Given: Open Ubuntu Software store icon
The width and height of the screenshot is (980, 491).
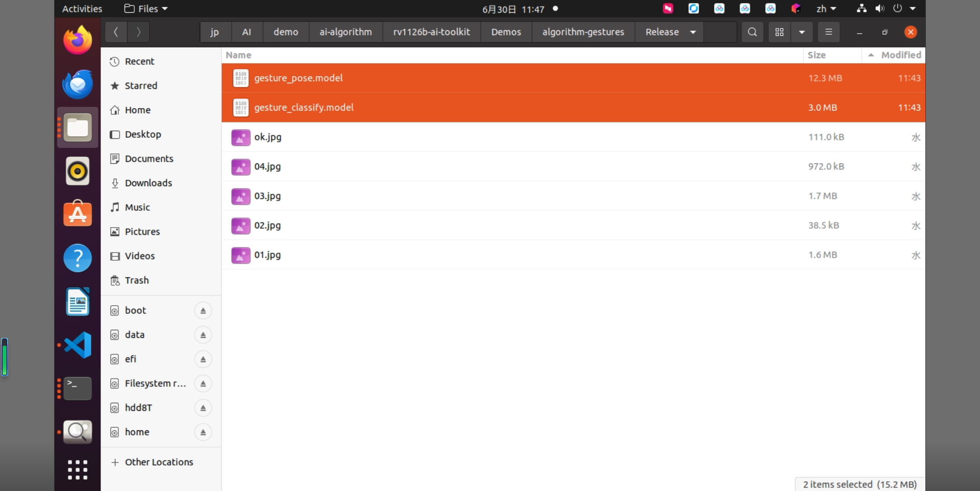Looking at the screenshot, I should (78, 213).
